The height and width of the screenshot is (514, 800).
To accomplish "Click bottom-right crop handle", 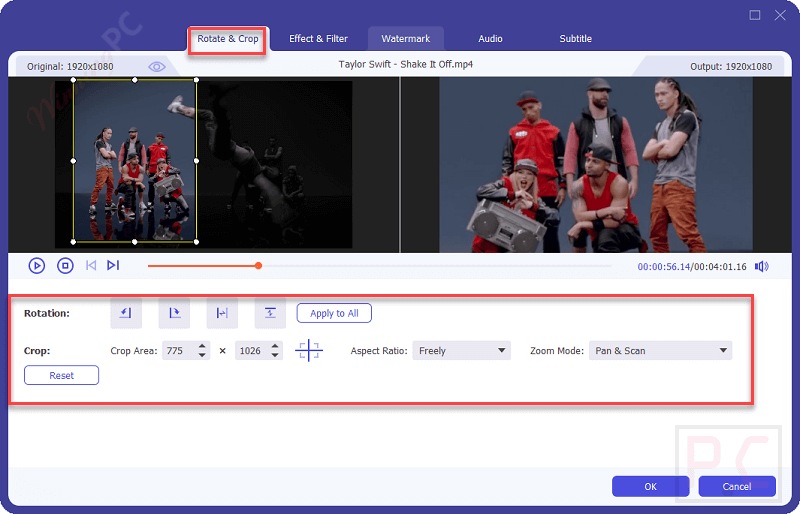I will coord(196,242).
